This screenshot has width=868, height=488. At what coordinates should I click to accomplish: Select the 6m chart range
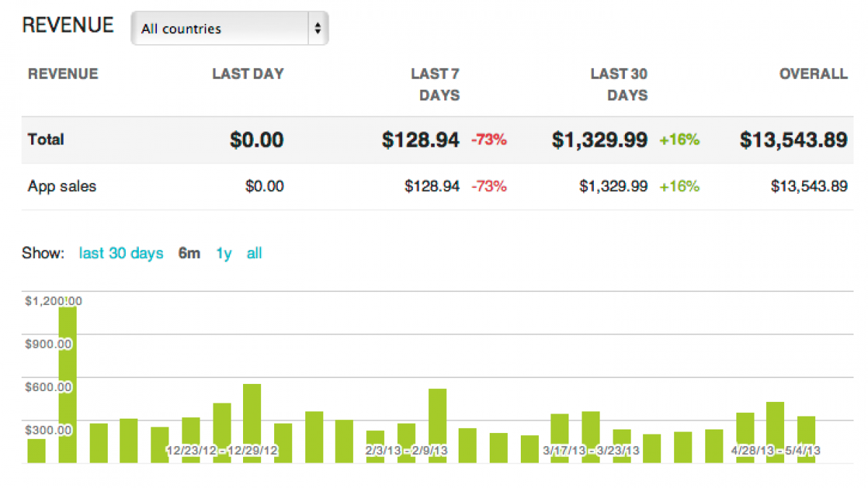[190, 254]
